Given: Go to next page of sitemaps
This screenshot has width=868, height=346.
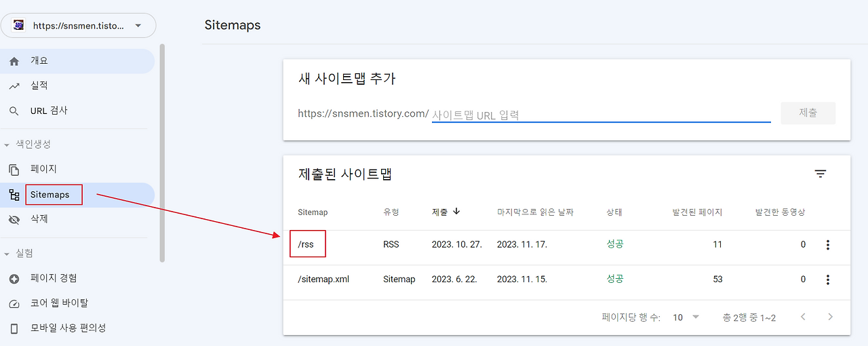Looking at the screenshot, I should click(830, 317).
